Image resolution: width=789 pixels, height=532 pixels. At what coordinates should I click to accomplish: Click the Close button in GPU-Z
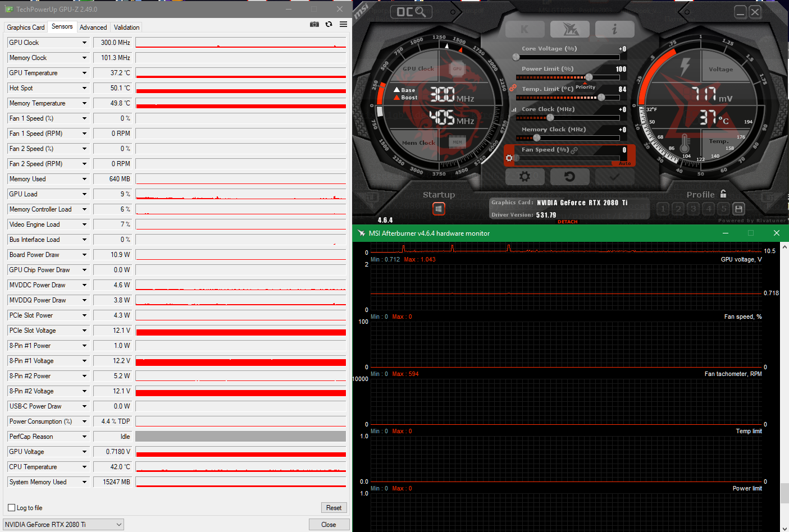(329, 525)
